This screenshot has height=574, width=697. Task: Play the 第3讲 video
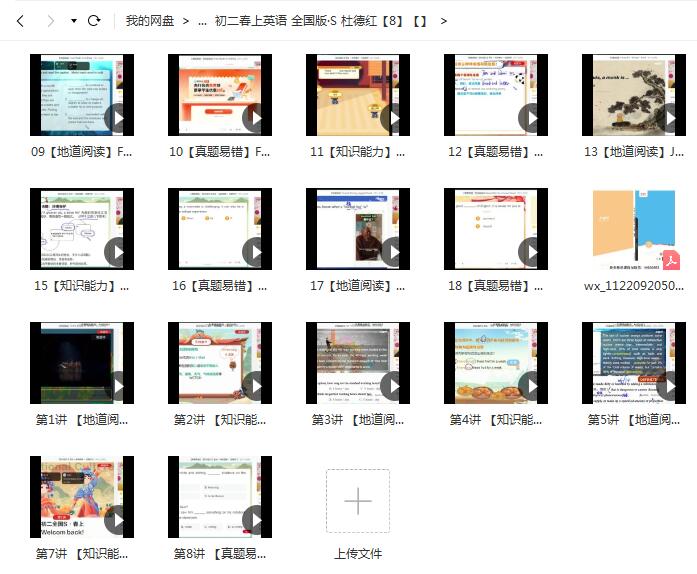pos(393,386)
